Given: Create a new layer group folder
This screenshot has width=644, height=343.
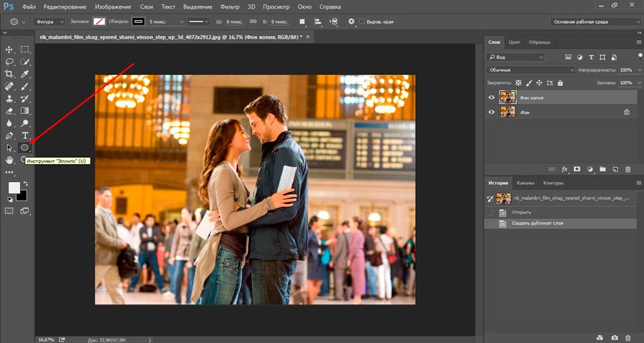Looking at the screenshot, I should point(602,169).
